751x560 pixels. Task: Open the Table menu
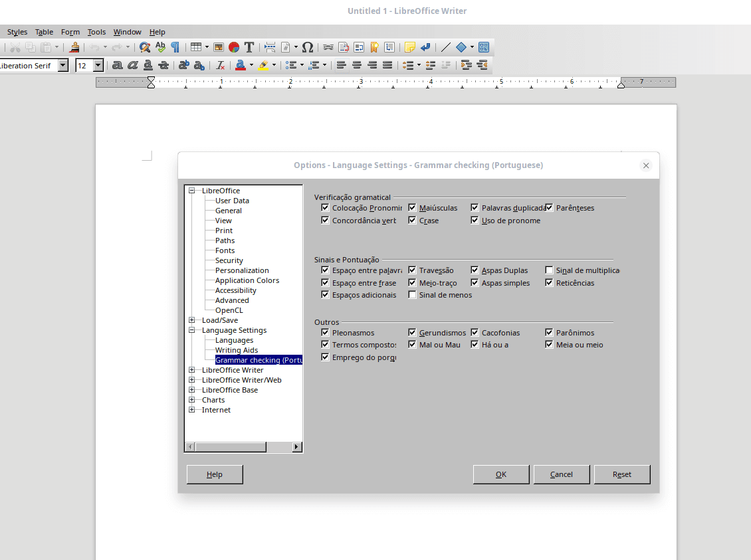coord(44,32)
